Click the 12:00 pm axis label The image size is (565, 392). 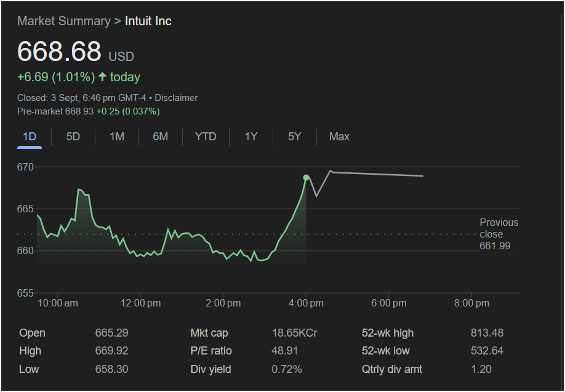coord(140,303)
